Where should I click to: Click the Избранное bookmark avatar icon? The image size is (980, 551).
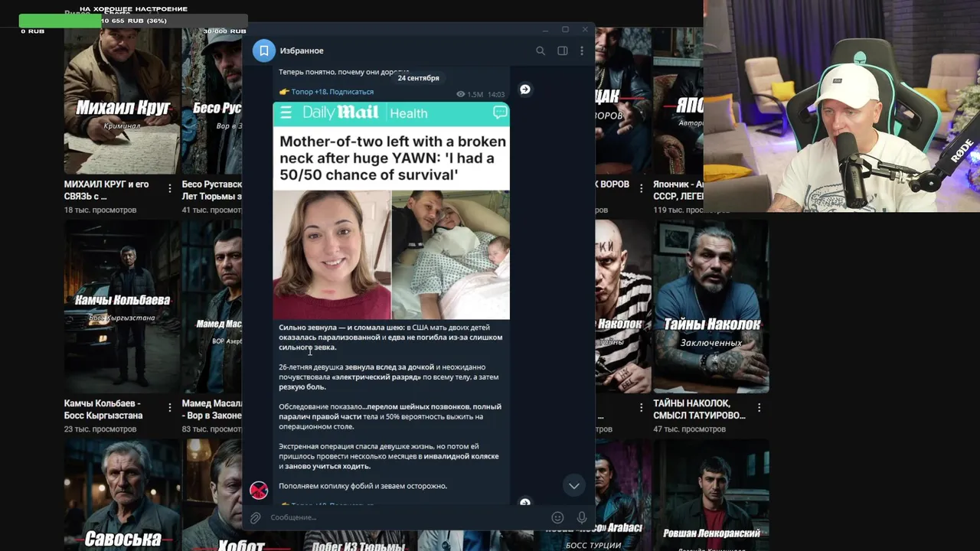264,51
